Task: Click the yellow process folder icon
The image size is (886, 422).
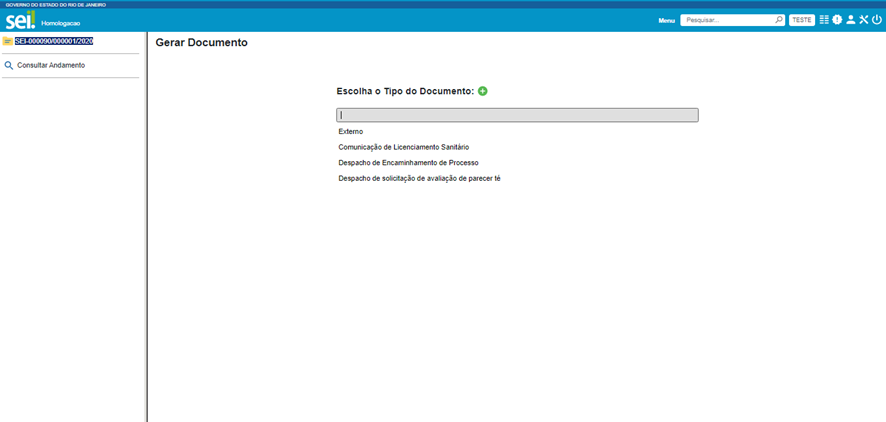Action: click(x=8, y=41)
